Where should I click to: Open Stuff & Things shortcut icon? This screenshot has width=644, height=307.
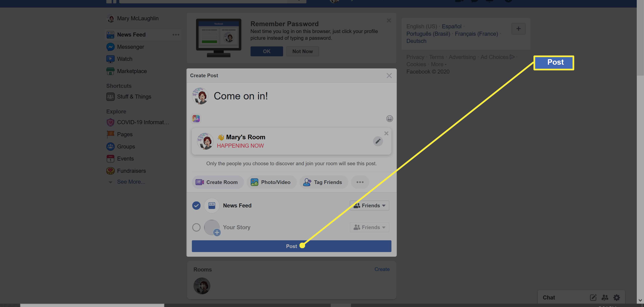click(x=110, y=97)
